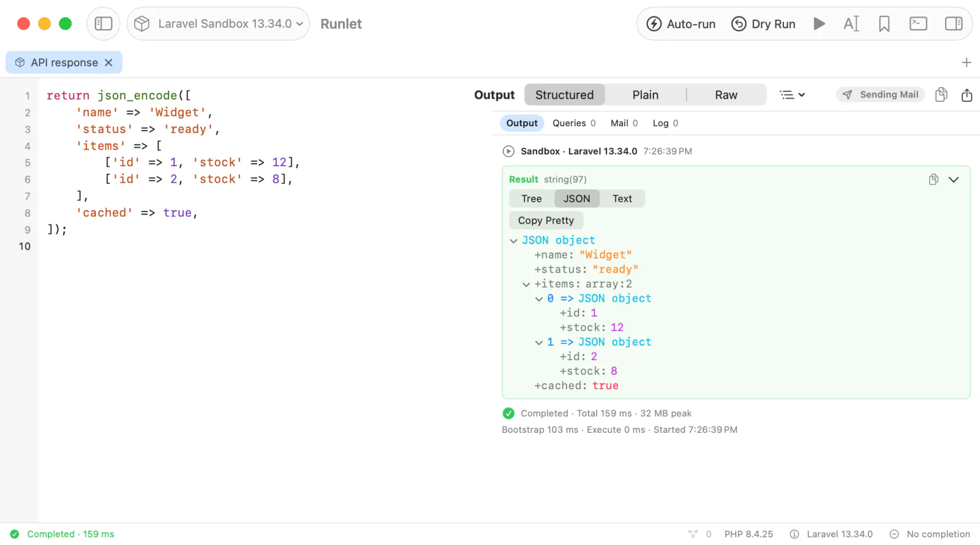Click the share output icon
The height and width of the screenshot is (545, 980).
point(967,95)
